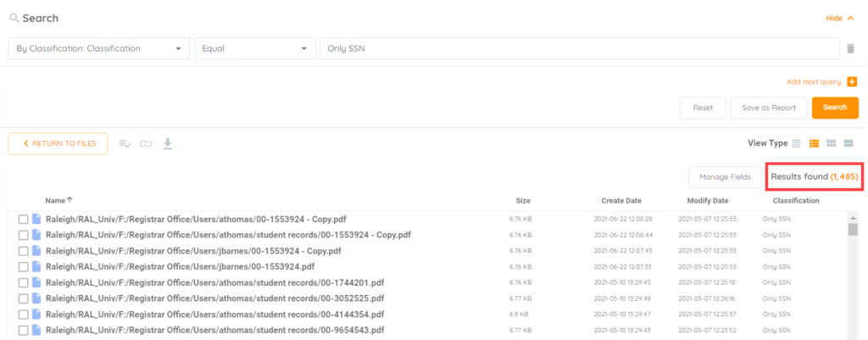This screenshot has height=340, width=868.
Task: Check the athomas 00-1553924 - Copy.pdf checkbox
Action: click(x=24, y=219)
